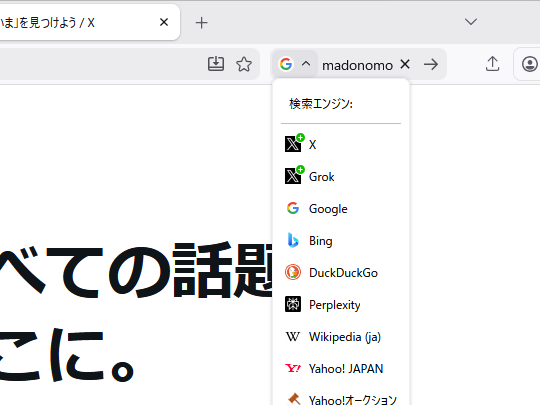Select X search engine from the list
Image resolution: width=540 pixels, height=405 pixels.
(x=341, y=144)
